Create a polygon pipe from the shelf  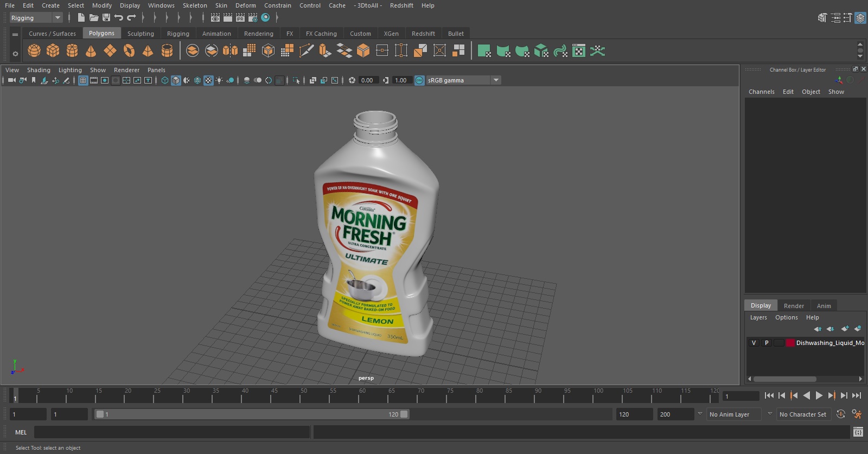(x=167, y=51)
